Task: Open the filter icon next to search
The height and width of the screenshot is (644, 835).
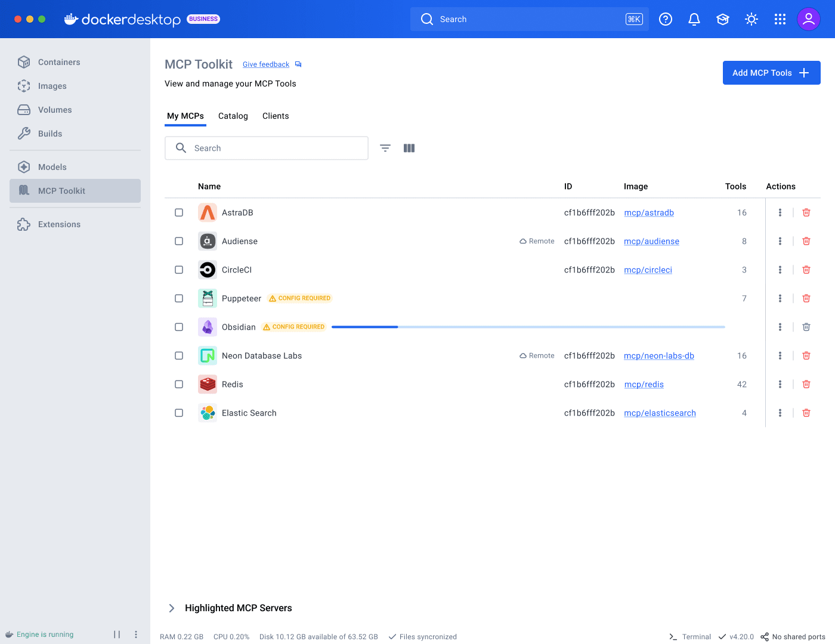Action: pos(385,148)
